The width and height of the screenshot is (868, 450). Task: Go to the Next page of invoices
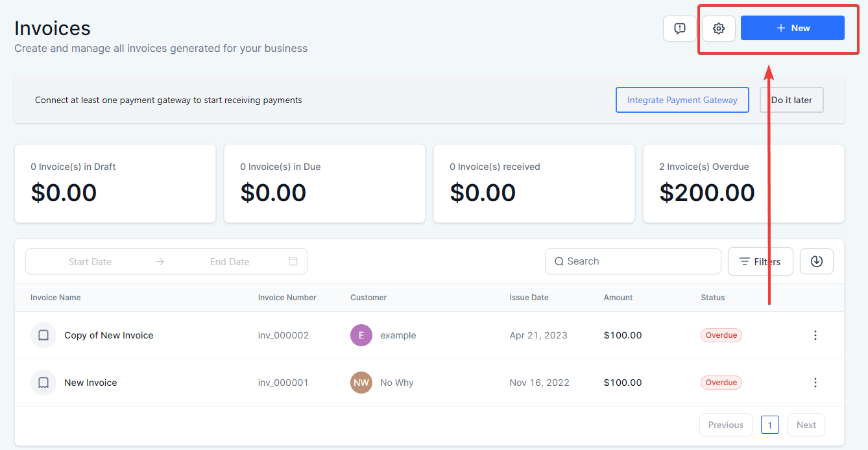click(x=806, y=425)
